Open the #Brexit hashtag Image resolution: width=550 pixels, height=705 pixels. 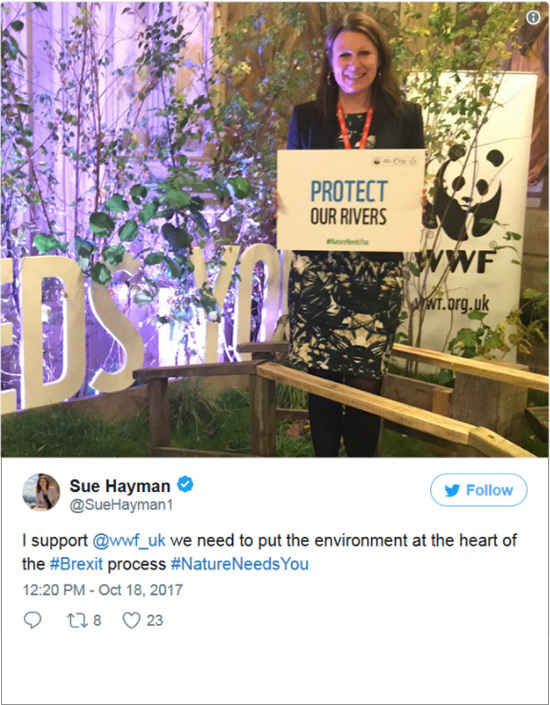click(x=76, y=564)
